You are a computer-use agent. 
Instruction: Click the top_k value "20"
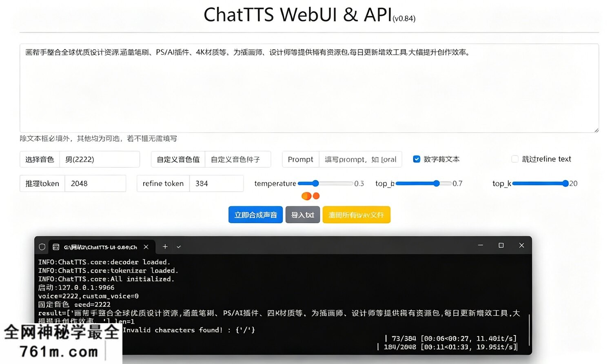(x=573, y=184)
